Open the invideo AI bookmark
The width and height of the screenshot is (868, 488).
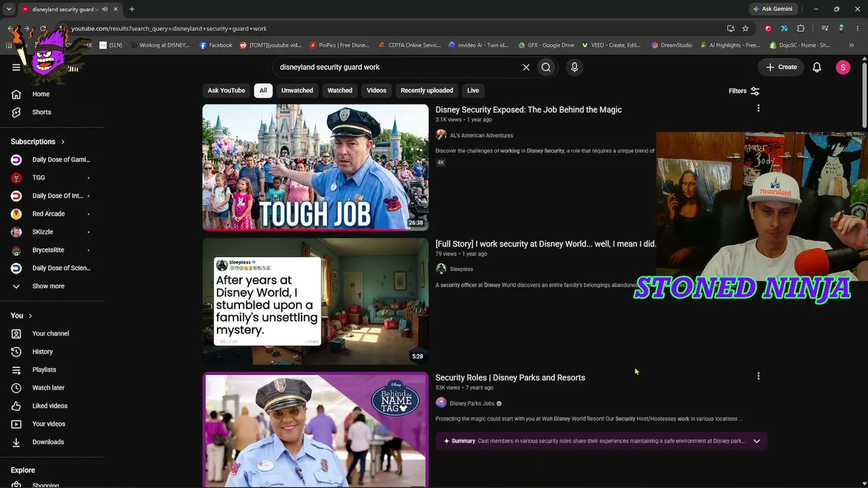[x=478, y=45]
